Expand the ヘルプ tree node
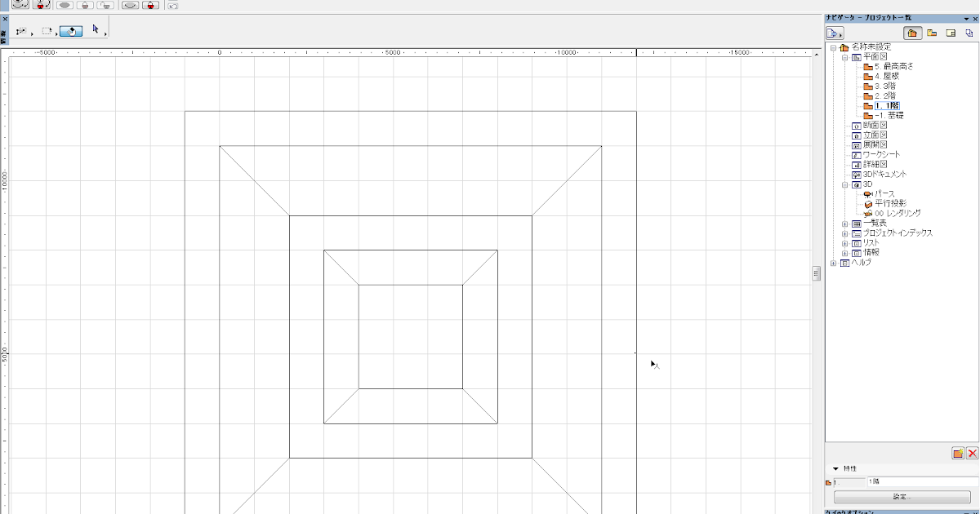Image resolution: width=980 pixels, height=514 pixels. [x=833, y=263]
